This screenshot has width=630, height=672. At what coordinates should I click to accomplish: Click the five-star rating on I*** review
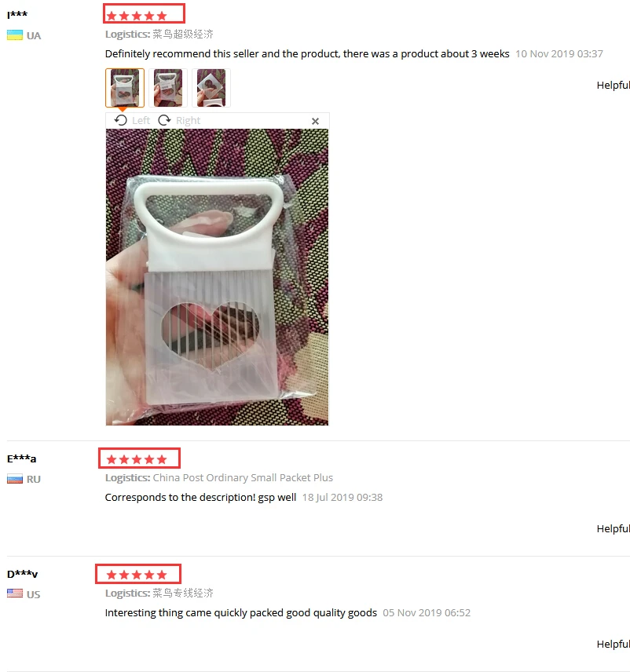pos(137,16)
